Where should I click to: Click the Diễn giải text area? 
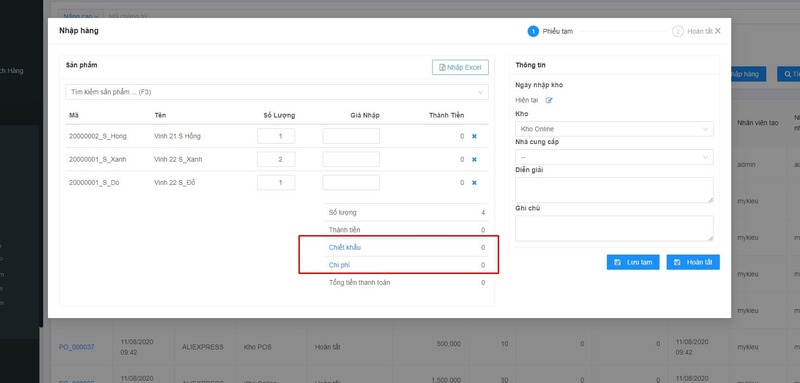coord(614,190)
